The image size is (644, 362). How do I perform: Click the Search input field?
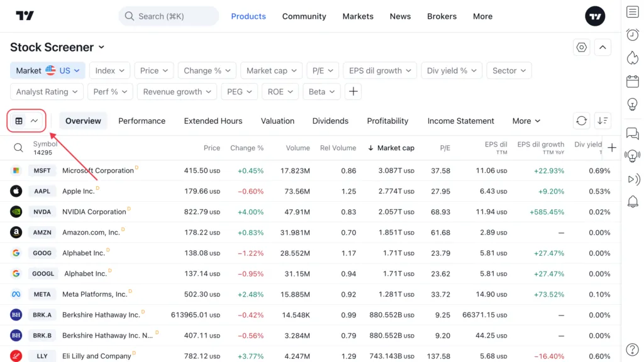(x=169, y=16)
